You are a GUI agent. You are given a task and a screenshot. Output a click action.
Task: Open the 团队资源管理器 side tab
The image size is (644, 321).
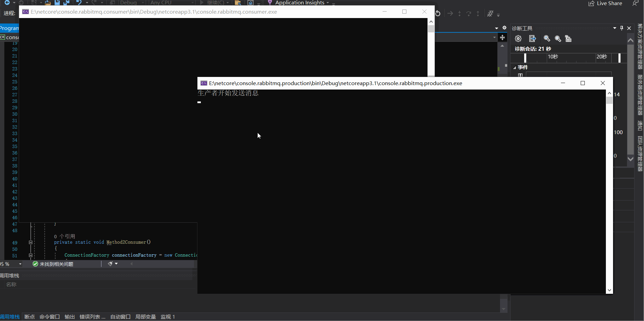coord(640,154)
